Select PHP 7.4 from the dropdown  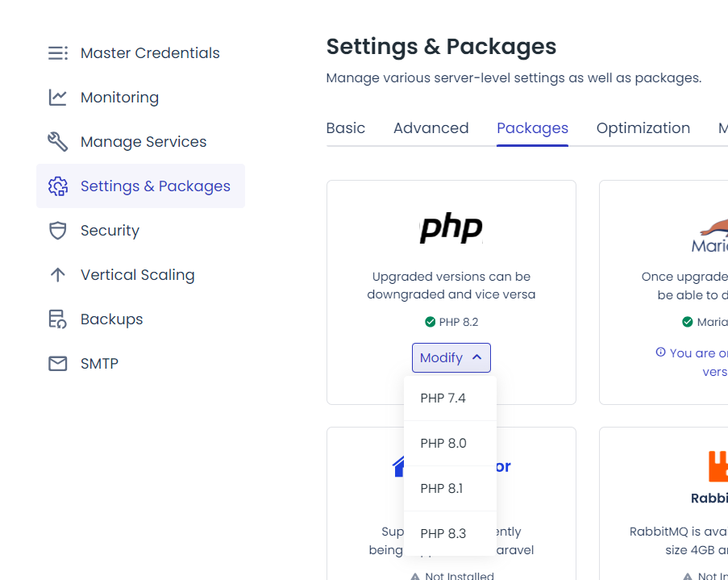coord(443,398)
